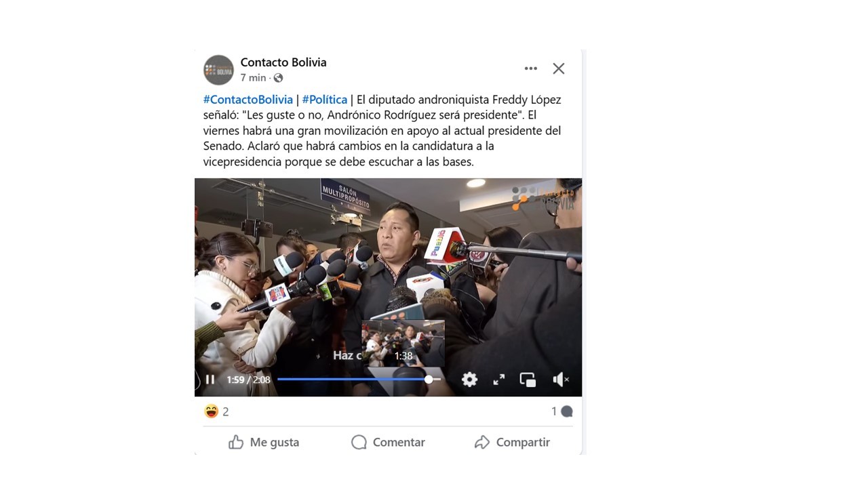Close the post with X
This screenshot has width=868, height=488.
[559, 68]
